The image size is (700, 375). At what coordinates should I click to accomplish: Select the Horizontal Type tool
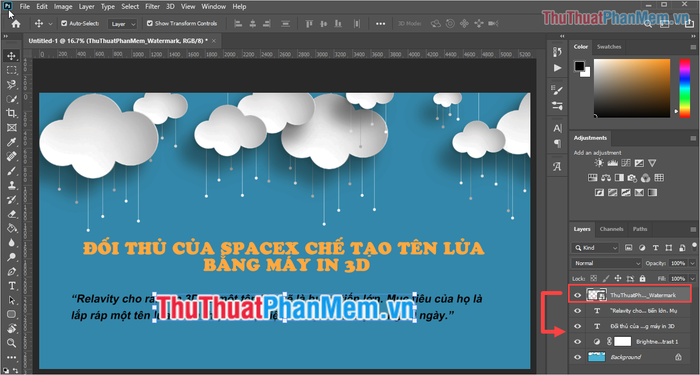pyautogui.click(x=11, y=286)
